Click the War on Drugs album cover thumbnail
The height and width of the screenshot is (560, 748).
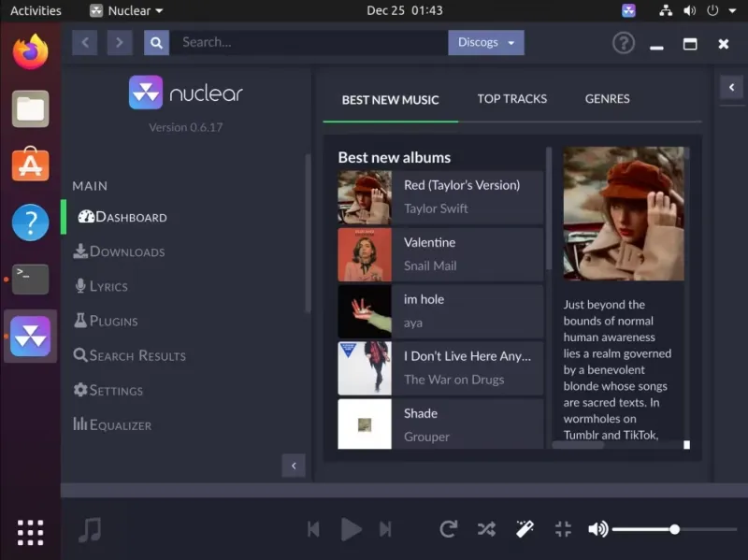365,368
